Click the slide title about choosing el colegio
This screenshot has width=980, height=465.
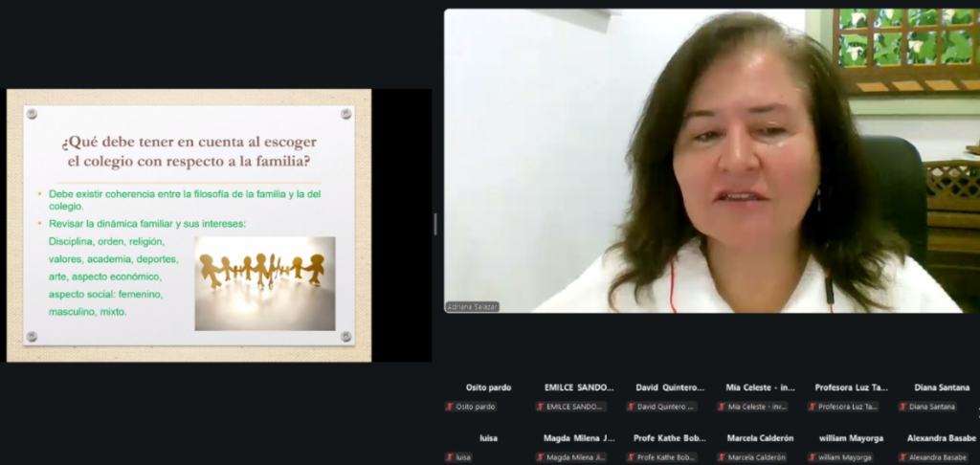[x=189, y=152]
